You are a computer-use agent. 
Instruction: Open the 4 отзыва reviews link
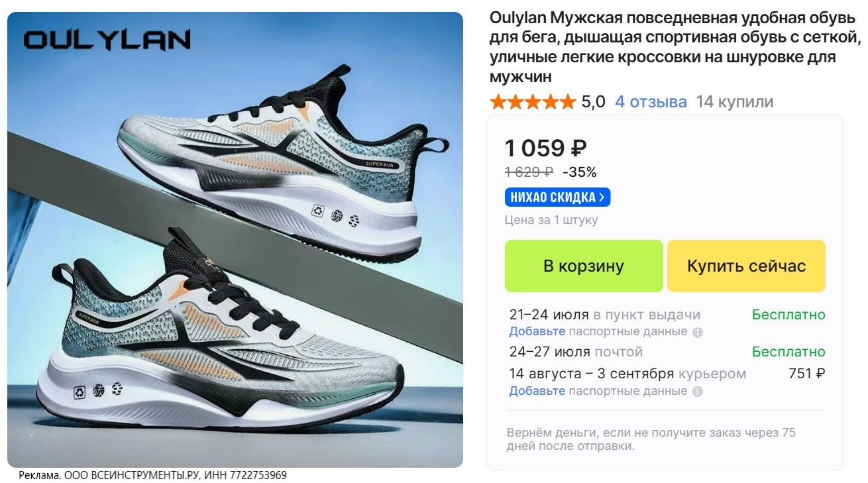(x=651, y=102)
